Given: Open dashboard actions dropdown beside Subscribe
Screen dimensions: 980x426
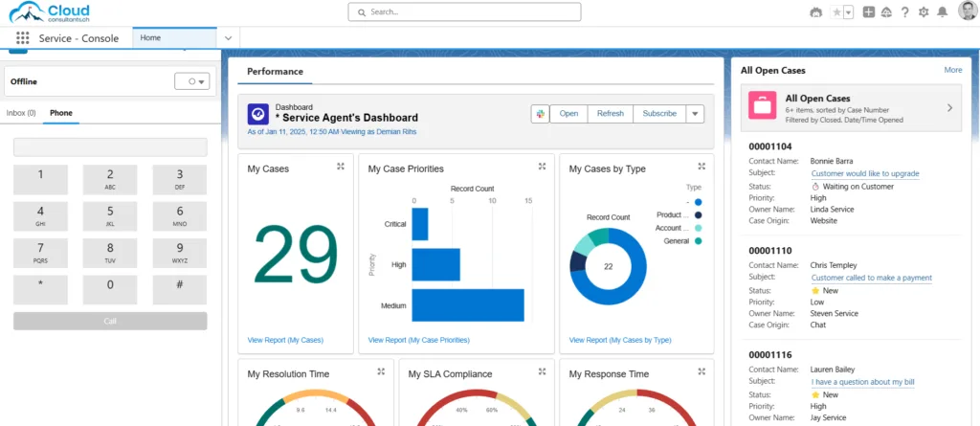Looking at the screenshot, I should [696, 114].
